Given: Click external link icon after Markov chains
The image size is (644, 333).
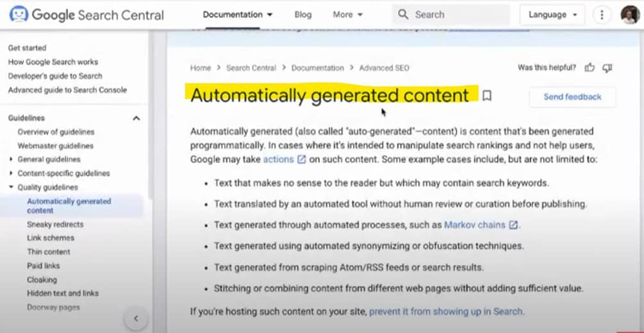Looking at the screenshot, I should pyautogui.click(x=513, y=225).
